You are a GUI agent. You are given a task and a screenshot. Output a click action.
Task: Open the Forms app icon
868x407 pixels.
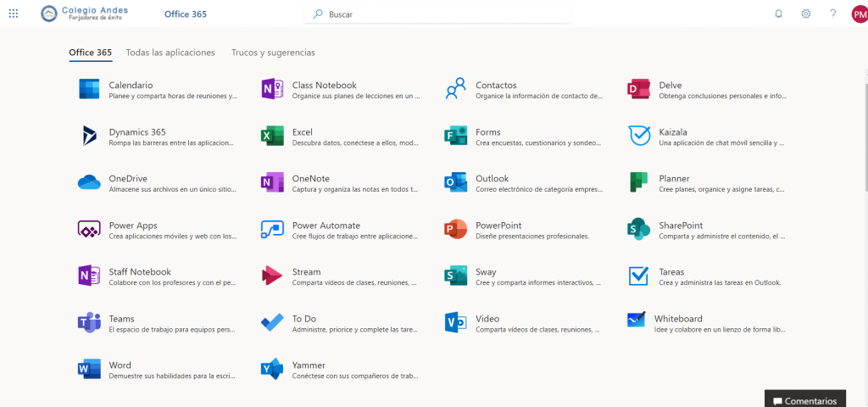455,136
